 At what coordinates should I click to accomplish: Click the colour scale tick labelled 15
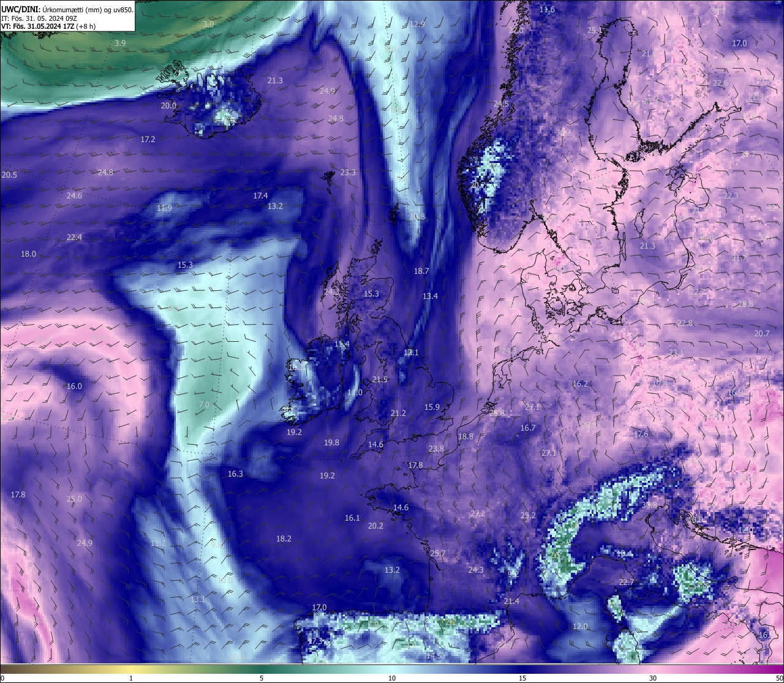522,678
